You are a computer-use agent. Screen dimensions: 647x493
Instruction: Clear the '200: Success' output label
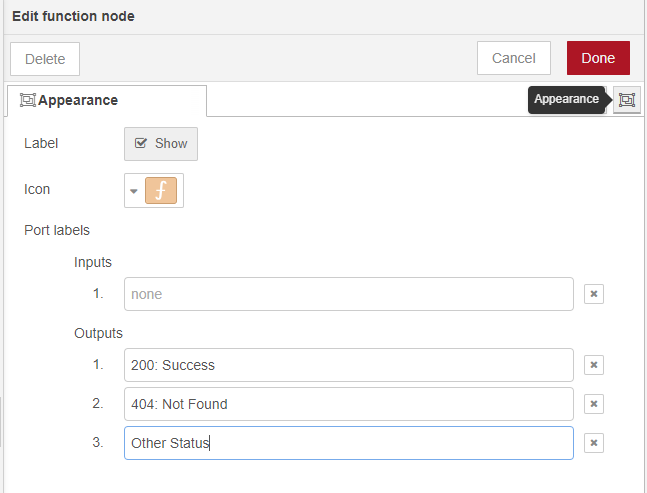click(593, 365)
